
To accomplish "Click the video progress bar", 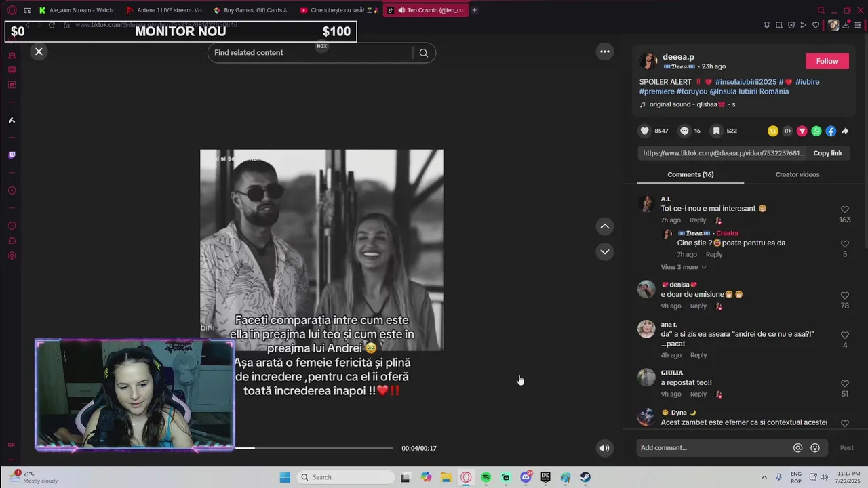I will pyautogui.click(x=314, y=448).
